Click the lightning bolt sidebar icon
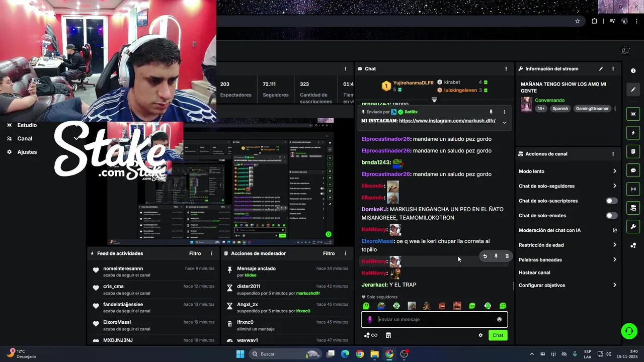Image resolution: width=644 pixels, height=362 pixels. click(x=633, y=133)
